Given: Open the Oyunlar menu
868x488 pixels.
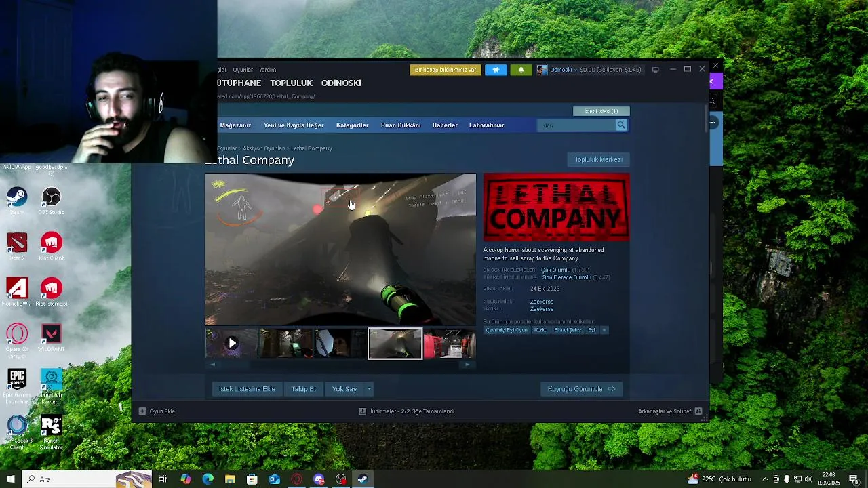Looking at the screenshot, I should 243,70.
